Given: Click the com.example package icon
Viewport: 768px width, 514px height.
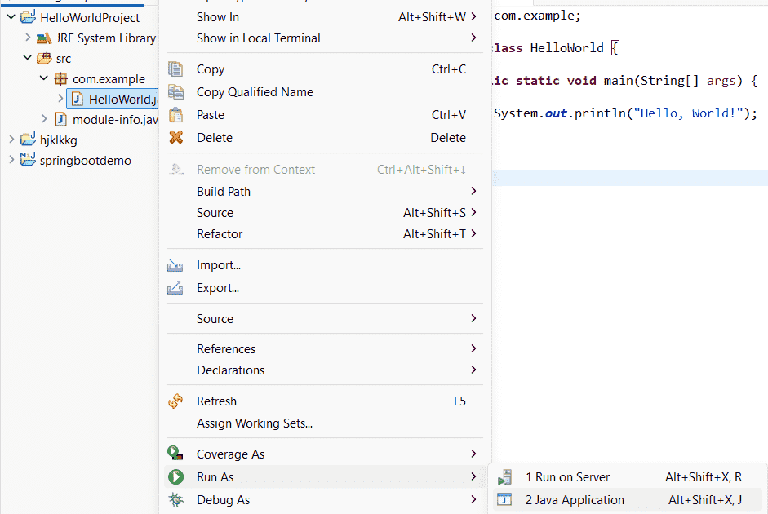Looking at the screenshot, I should click(x=61, y=78).
